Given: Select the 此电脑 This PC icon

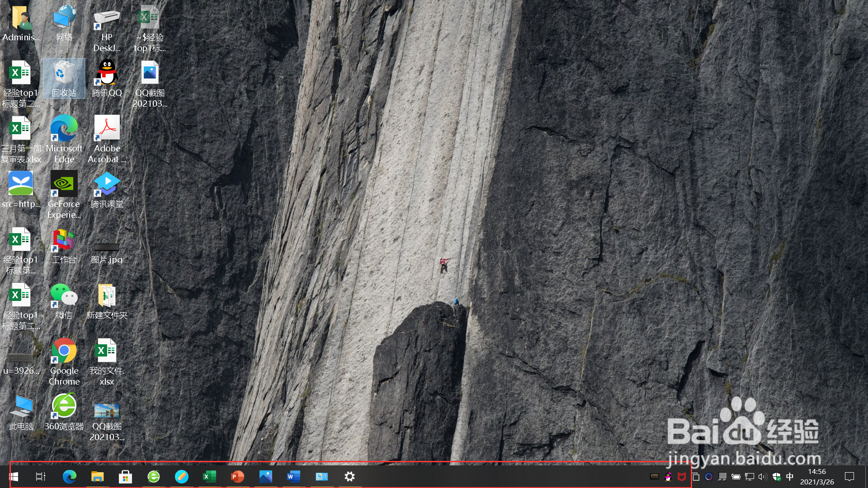Looking at the screenshot, I should click(21, 412).
